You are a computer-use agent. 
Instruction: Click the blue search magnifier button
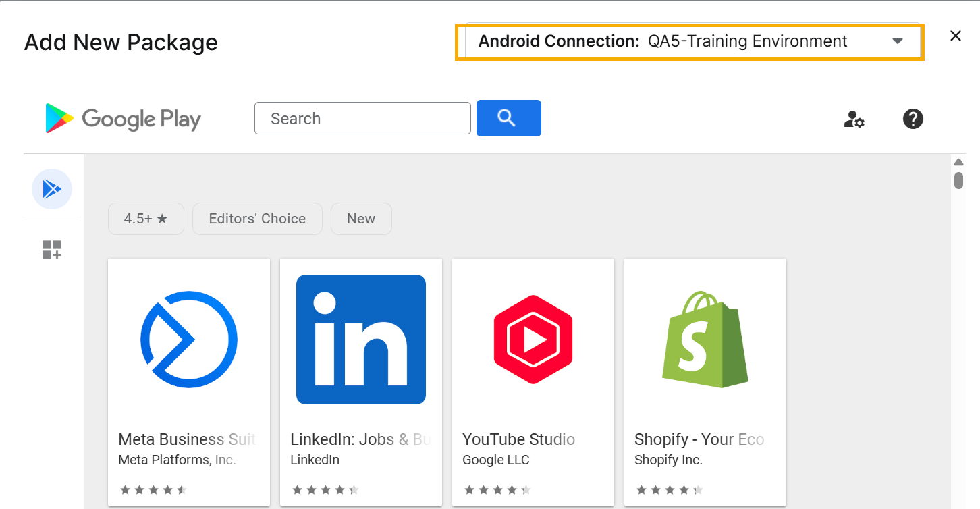point(508,118)
